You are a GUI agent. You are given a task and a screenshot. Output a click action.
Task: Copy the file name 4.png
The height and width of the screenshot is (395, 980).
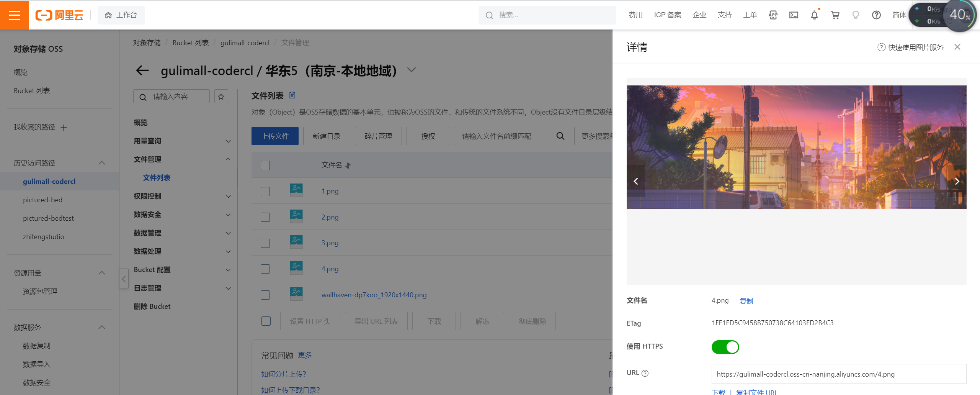pos(746,301)
